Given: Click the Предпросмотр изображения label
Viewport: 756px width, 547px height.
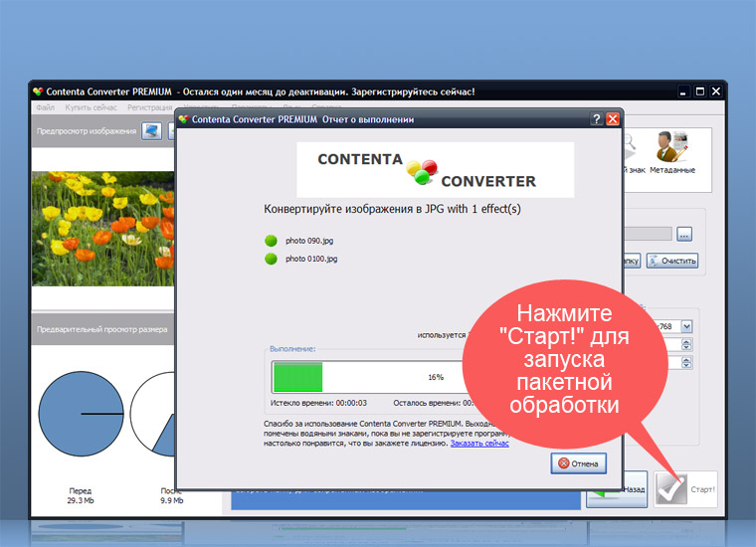Looking at the screenshot, I should [87, 131].
